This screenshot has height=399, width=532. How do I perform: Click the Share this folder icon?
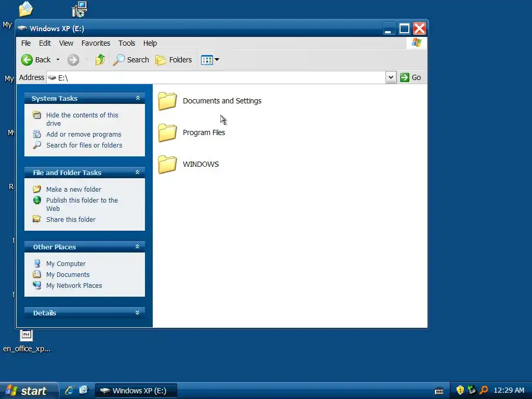(x=37, y=219)
